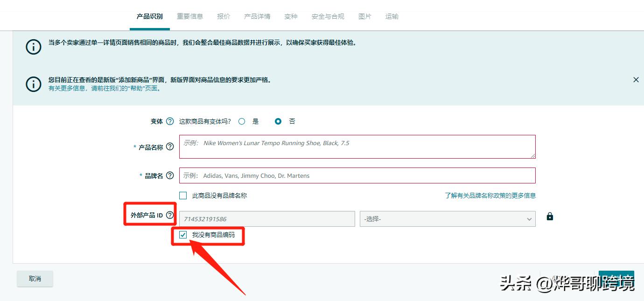Open the help icon beside 外部产品 ID

point(170,215)
